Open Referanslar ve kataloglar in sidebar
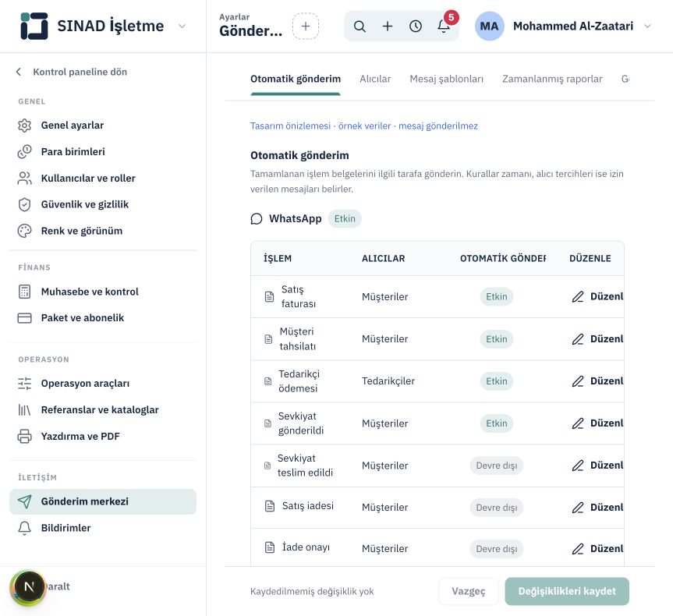The image size is (673, 616). tap(103, 410)
